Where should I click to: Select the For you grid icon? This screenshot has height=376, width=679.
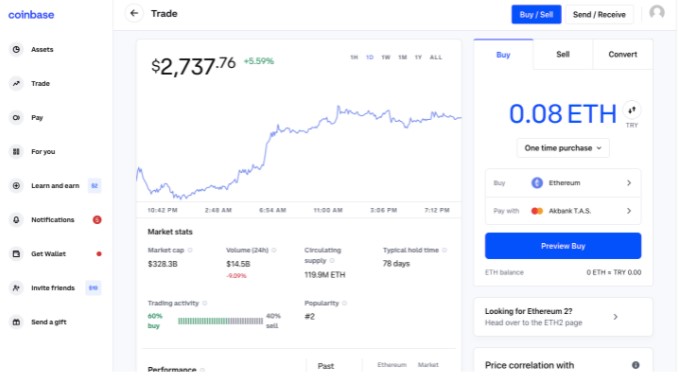click(x=16, y=152)
